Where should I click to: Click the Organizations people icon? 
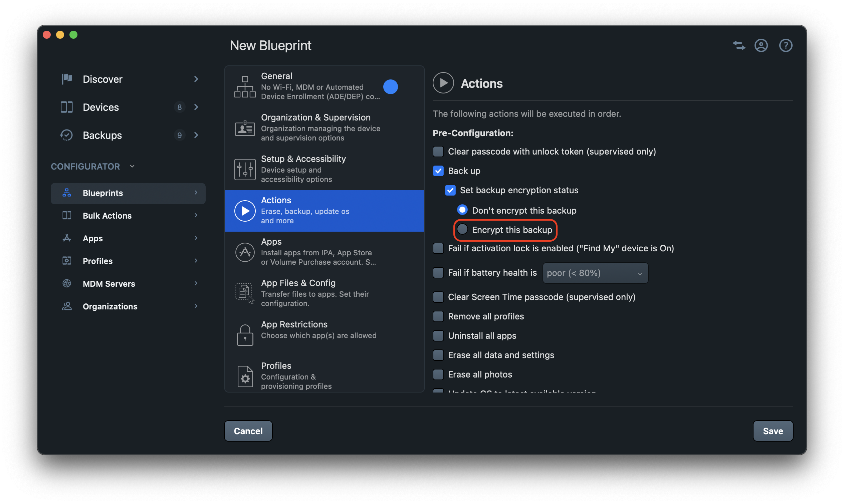point(66,306)
